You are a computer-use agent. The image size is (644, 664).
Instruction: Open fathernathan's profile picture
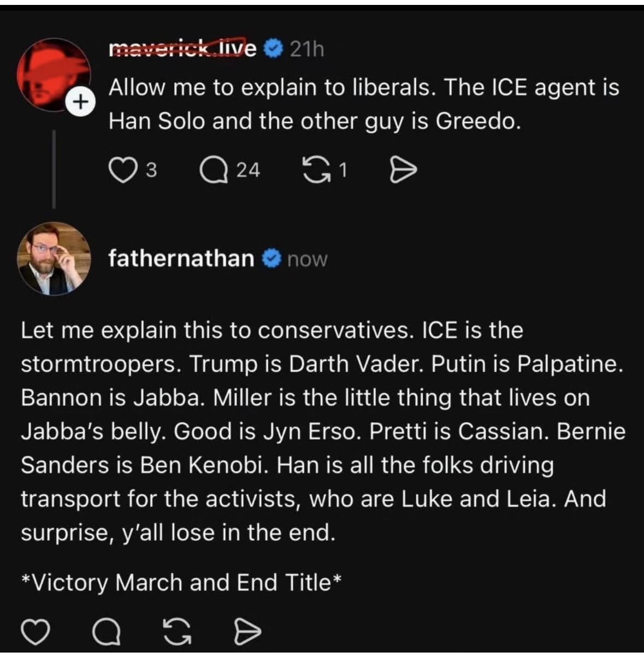tap(54, 258)
